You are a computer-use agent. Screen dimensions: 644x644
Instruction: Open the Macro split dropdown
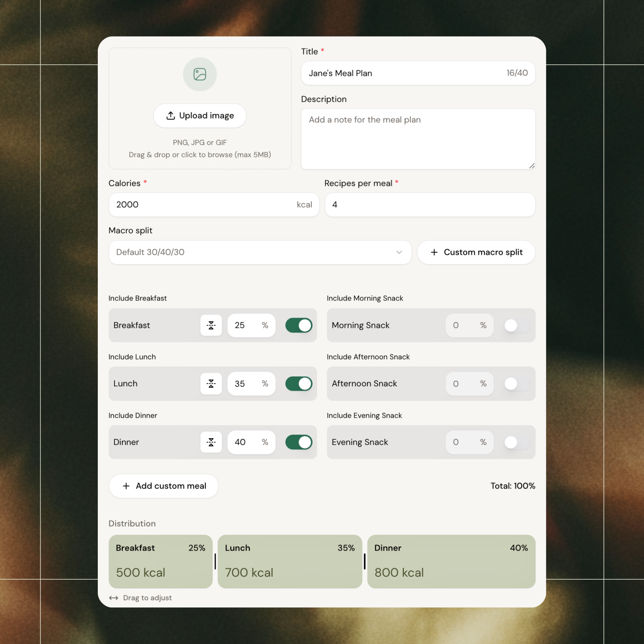click(260, 252)
